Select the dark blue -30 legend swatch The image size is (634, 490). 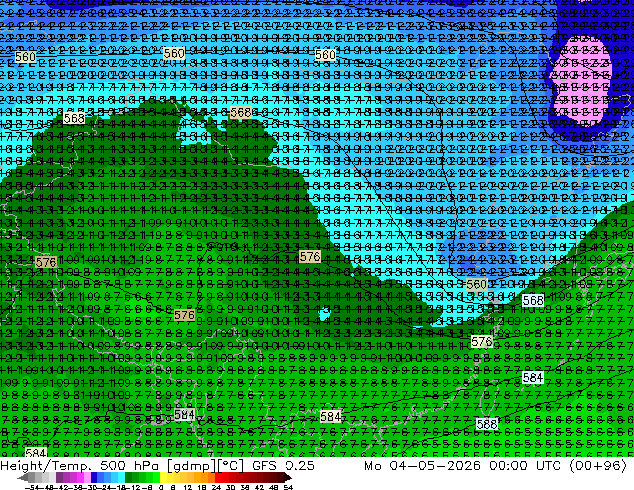click(94, 477)
